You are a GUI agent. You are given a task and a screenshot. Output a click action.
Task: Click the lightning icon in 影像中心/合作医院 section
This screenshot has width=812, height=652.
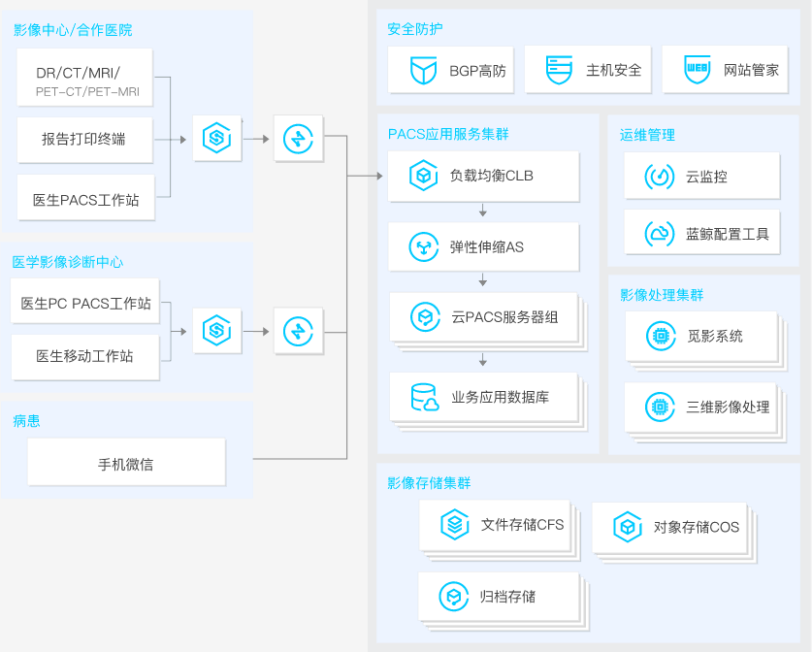coord(298,139)
